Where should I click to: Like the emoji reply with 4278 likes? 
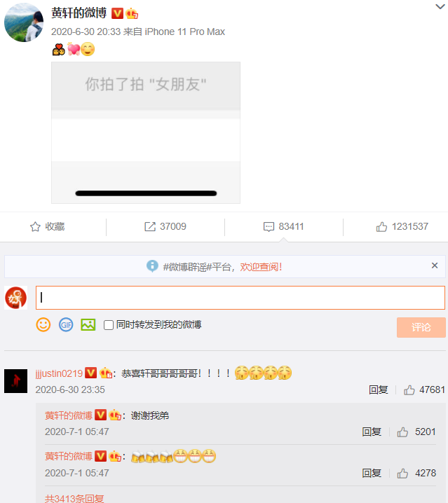click(416, 473)
